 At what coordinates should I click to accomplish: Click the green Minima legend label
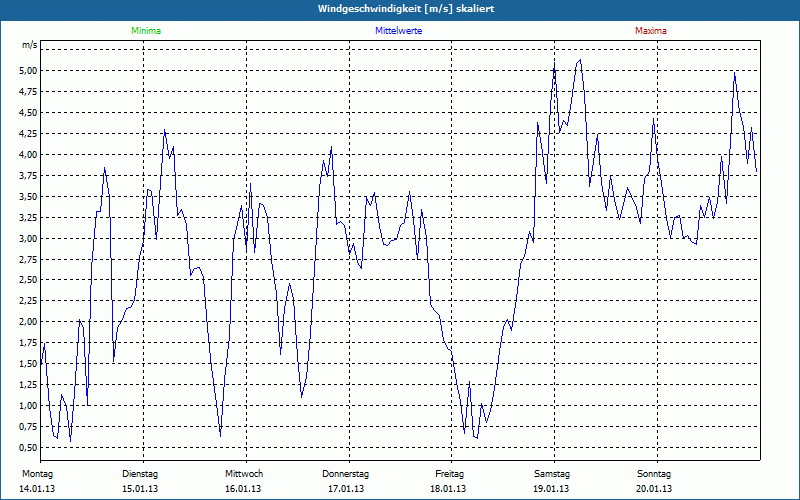[146, 31]
